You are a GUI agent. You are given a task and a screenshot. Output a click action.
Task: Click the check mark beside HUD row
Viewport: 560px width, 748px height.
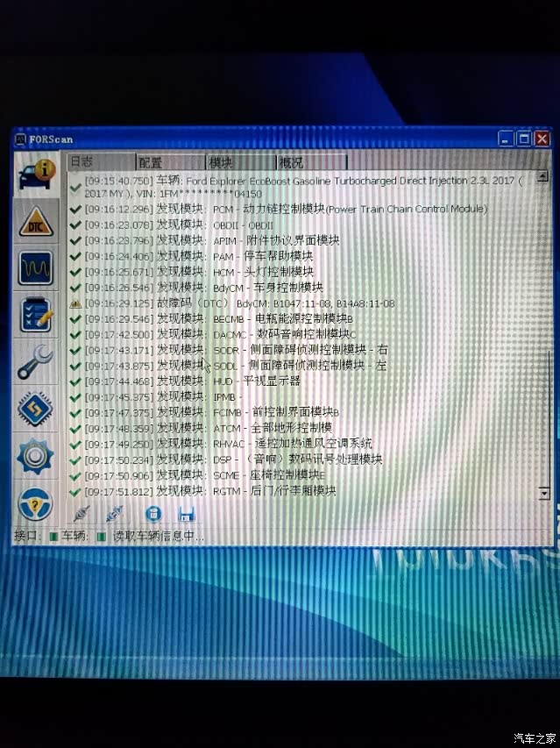[x=75, y=381]
